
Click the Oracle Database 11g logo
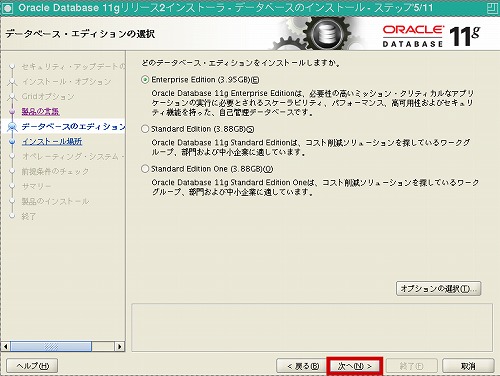[x=431, y=36]
